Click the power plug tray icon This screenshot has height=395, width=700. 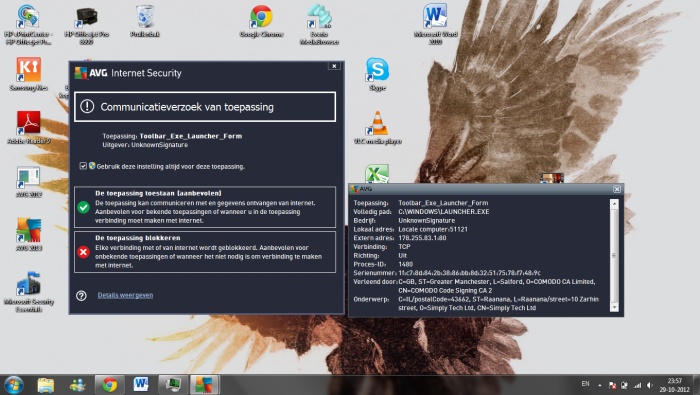(x=625, y=385)
